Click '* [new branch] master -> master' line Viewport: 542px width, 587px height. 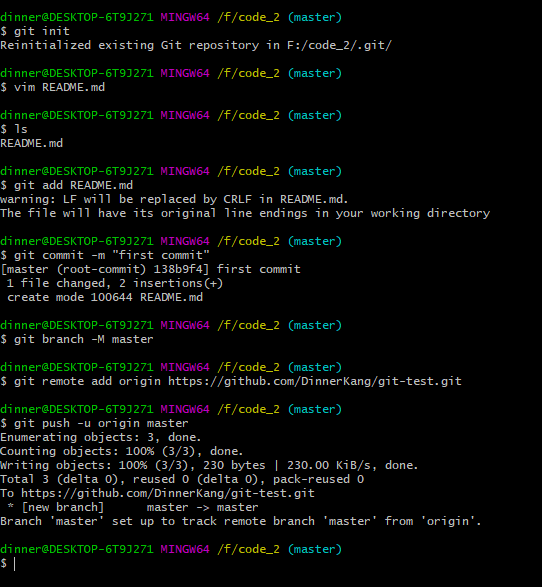133,507
